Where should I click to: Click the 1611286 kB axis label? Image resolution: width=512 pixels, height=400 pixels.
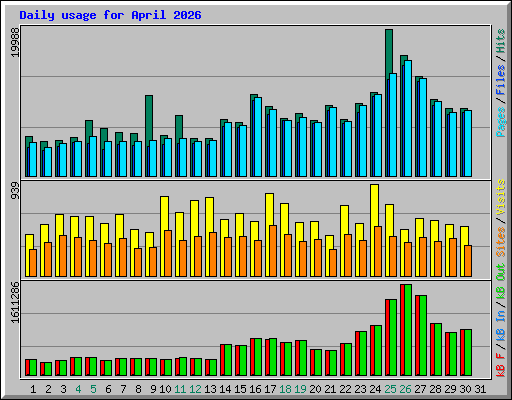pyautogui.click(x=15, y=303)
